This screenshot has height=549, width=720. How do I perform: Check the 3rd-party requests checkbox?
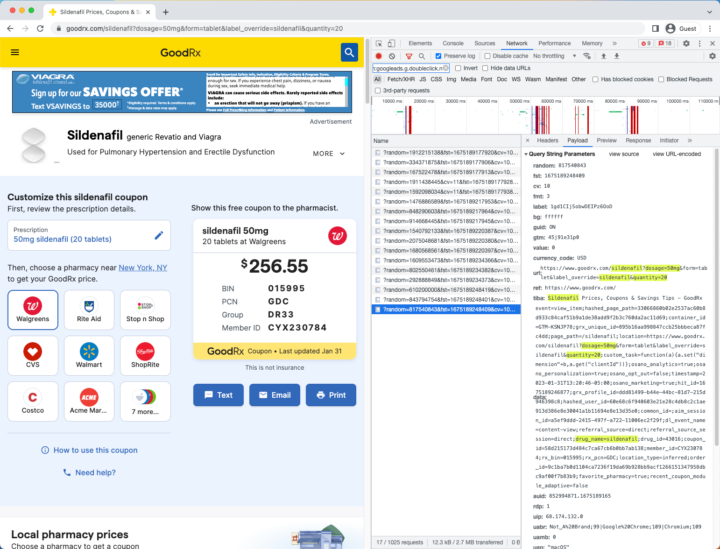(x=377, y=90)
